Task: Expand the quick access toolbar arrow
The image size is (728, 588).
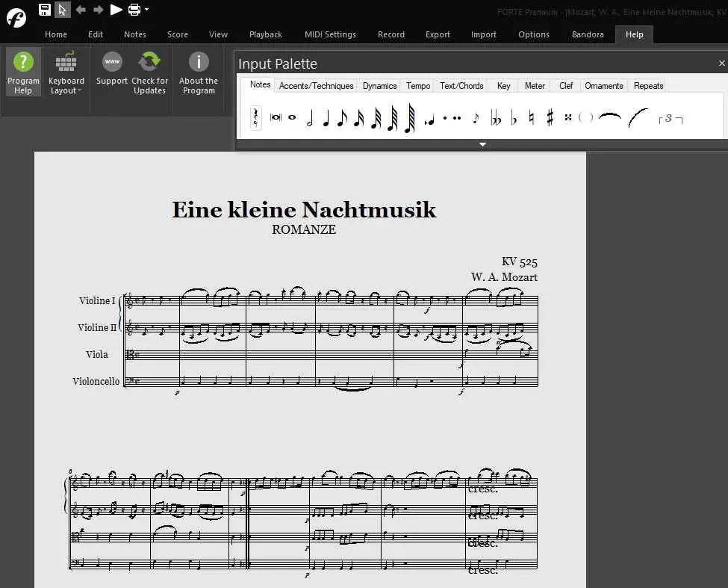Action: coord(147,10)
